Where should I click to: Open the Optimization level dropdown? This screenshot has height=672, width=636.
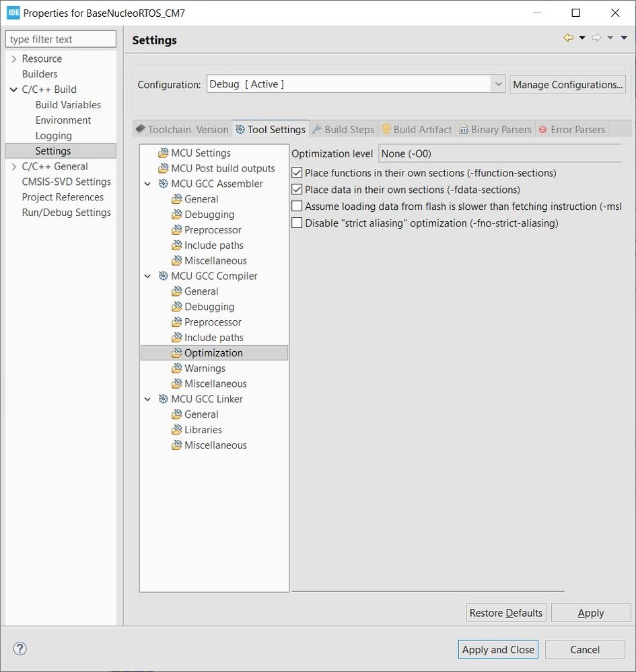tap(499, 153)
